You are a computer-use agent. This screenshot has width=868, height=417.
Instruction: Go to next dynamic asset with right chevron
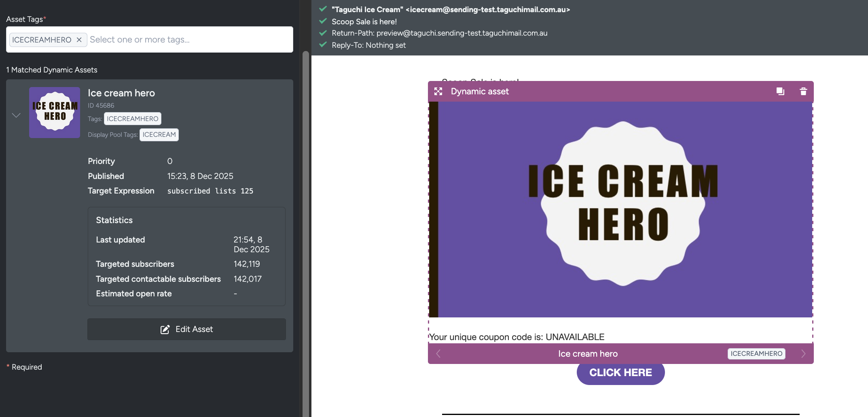[804, 353]
